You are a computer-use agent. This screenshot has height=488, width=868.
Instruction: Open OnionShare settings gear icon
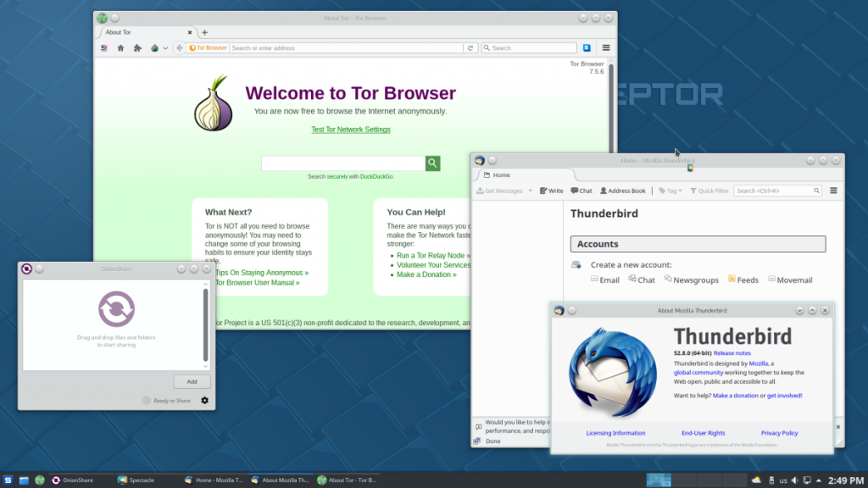(204, 400)
